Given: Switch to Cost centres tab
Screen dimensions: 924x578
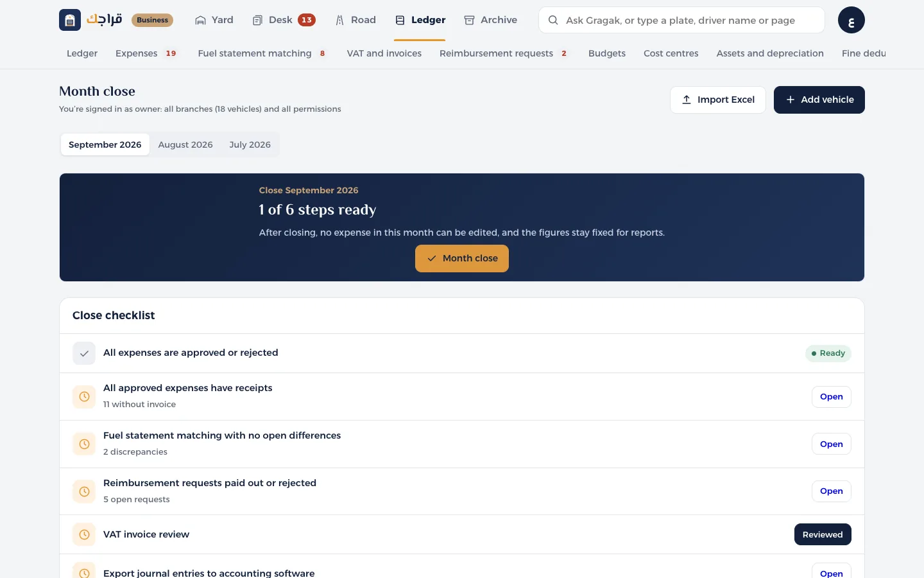Looking at the screenshot, I should point(671,53).
